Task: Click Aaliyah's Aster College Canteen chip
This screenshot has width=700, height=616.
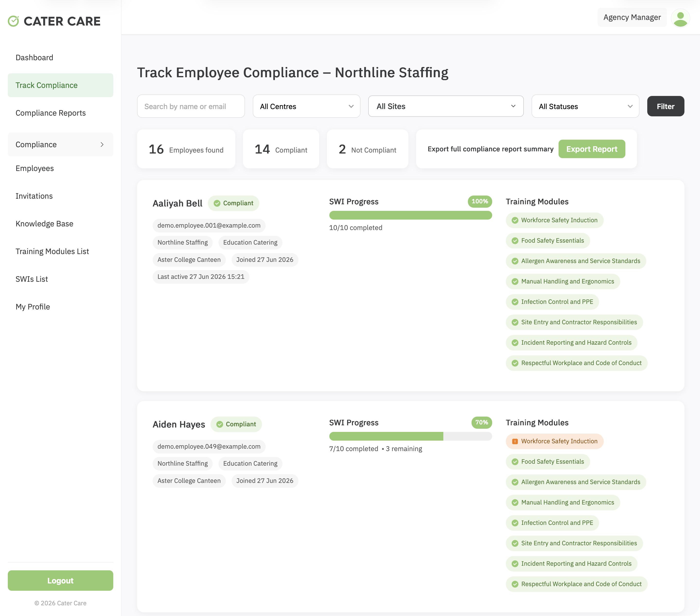Action: [189, 260]
